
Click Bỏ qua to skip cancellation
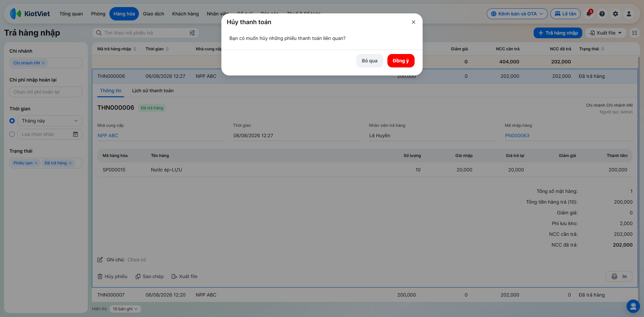point(370,61)
